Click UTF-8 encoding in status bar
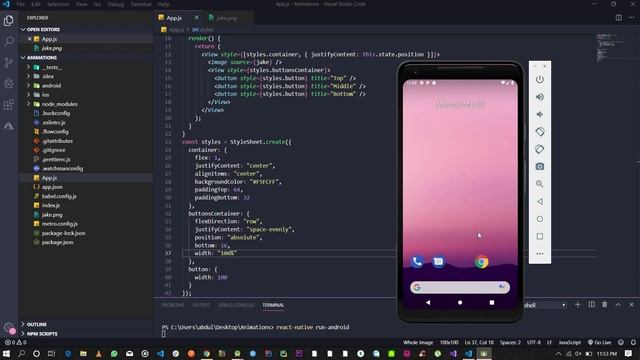This screenshot has width=640, height=360. click(533, 342)
